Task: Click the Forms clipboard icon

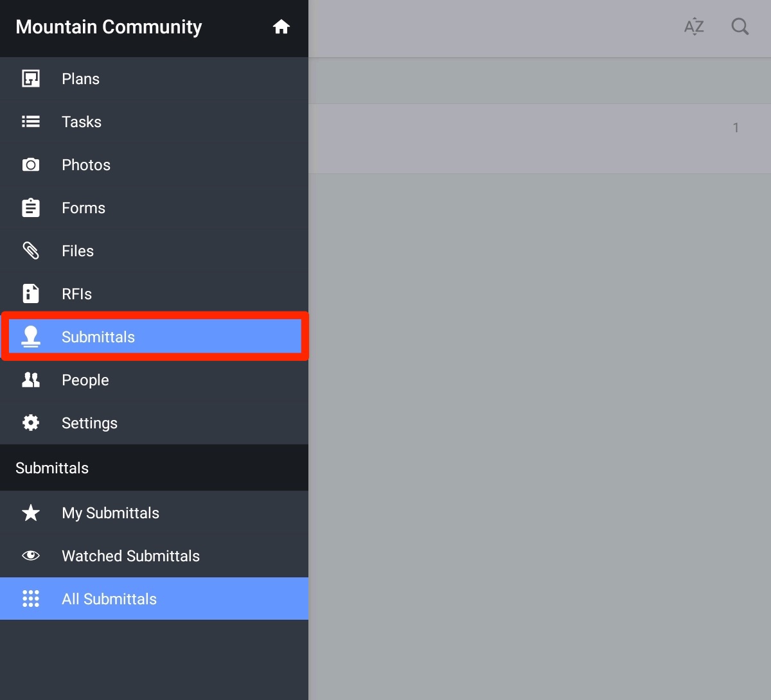Action: click(x=31, y=208)
